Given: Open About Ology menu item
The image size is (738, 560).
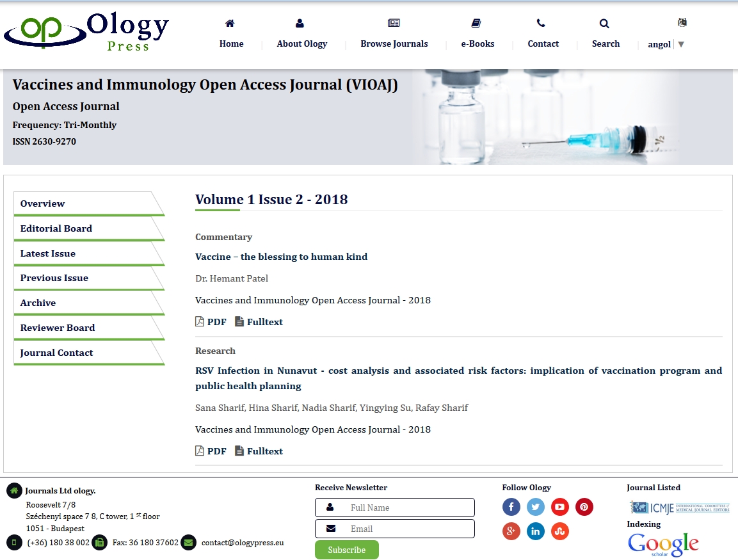Looking at the screenshot, I should [302, 44].
